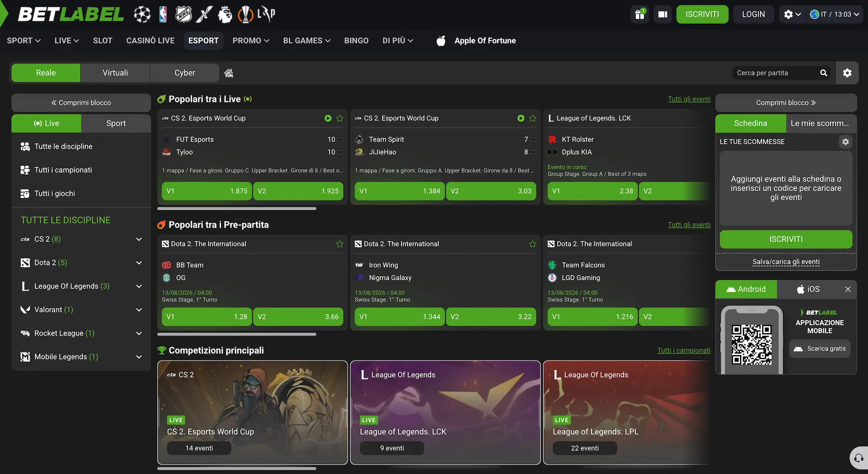Image resolution: width=868 pixels, height=474 pixels.
Task: Open Tutti i campionati link
Action: coord(684,350)
